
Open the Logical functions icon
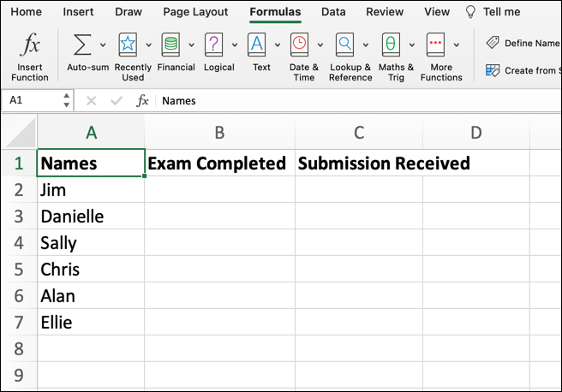pyautogui.click(x=213, y=45)
